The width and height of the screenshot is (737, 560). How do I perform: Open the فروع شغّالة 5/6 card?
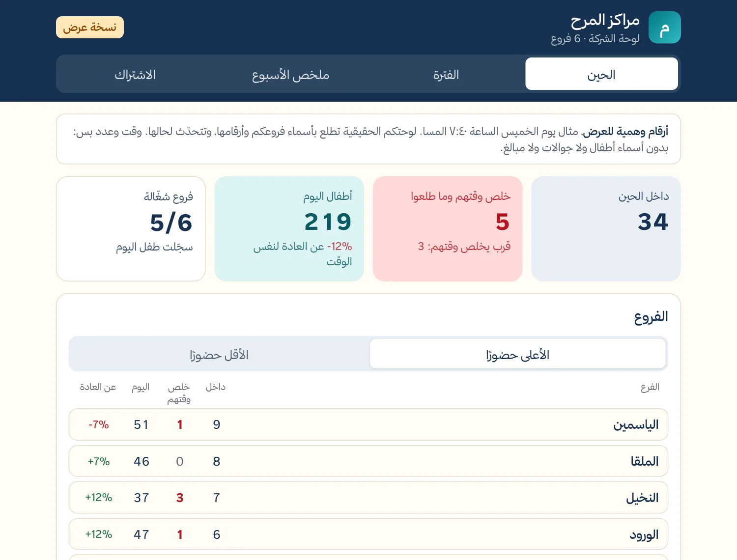131,228
